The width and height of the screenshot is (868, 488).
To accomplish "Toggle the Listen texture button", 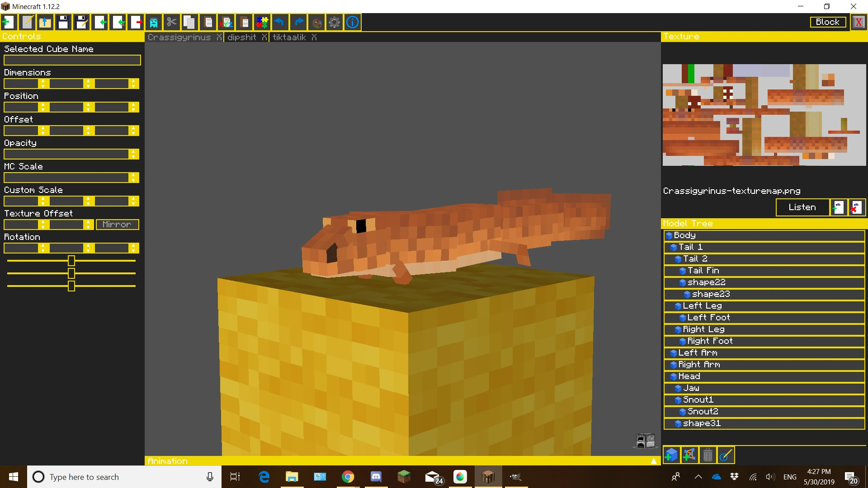I will (x=802, y=207).
